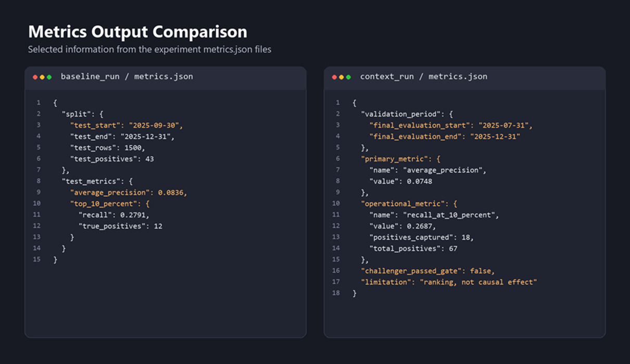
Task: Click the "value": 0.2687 line
Action: click(402, 226)
